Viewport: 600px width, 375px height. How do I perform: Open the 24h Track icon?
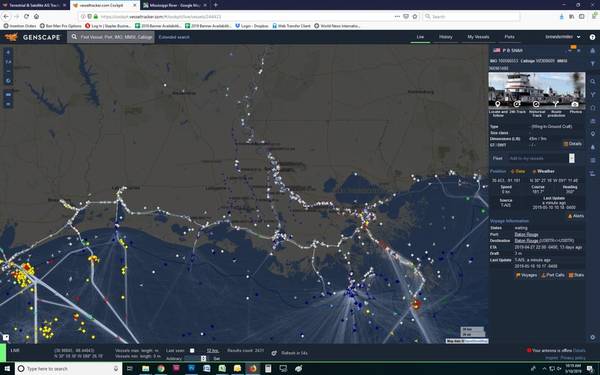tap(517, 104)
